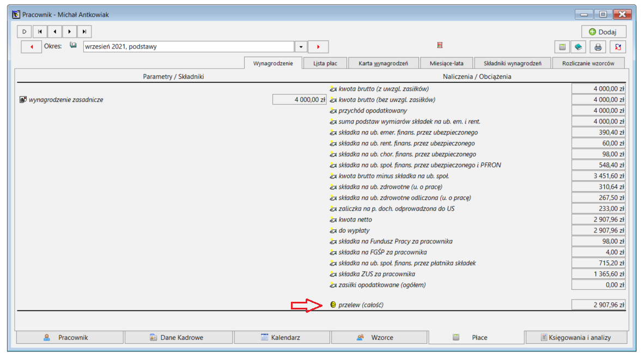The image size is (644, 353).
Task: Expand the Okres period dropdown
Action: coord(301,47)
